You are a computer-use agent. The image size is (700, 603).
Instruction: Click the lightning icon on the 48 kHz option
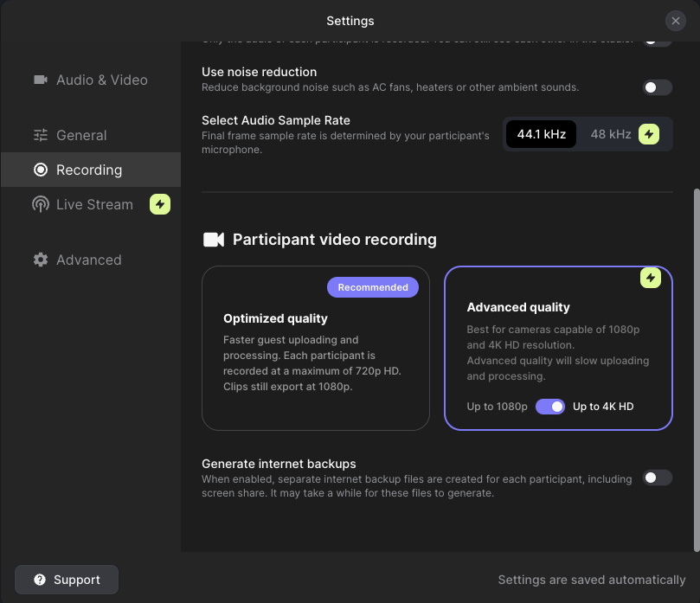(x=647, y=134)
